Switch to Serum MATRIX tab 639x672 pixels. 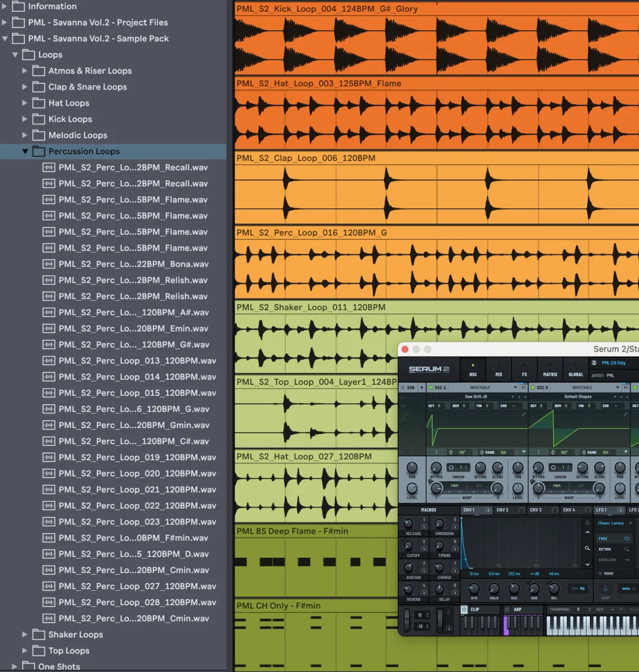550,370
